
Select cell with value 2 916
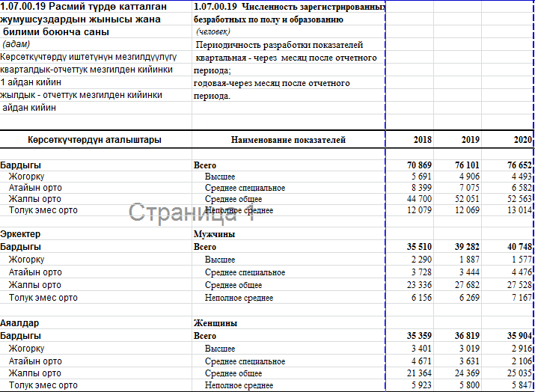(507, 349)
